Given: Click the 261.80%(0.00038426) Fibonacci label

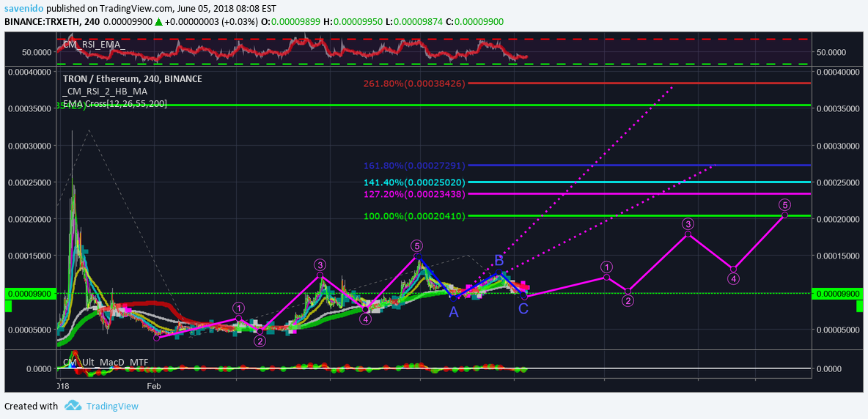Looking at the screenshot, I should pyautogui.click(x=414, y=84).
